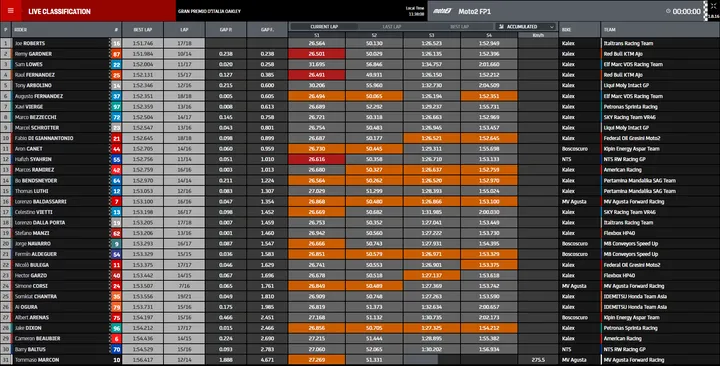Click NTS bike label in Syahrin's row
This screenshot has width=720, height=366.
coord(567,159)
